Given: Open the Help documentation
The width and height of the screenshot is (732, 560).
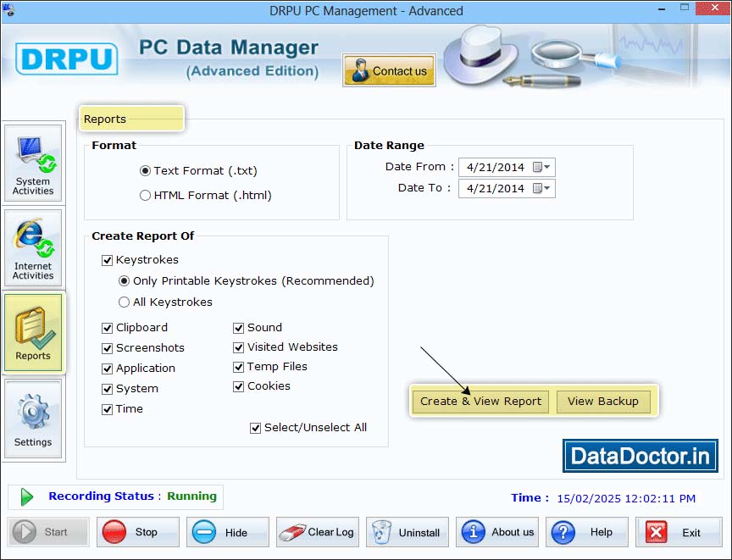Looking at the screenshot, I should [x=587, y=532].
